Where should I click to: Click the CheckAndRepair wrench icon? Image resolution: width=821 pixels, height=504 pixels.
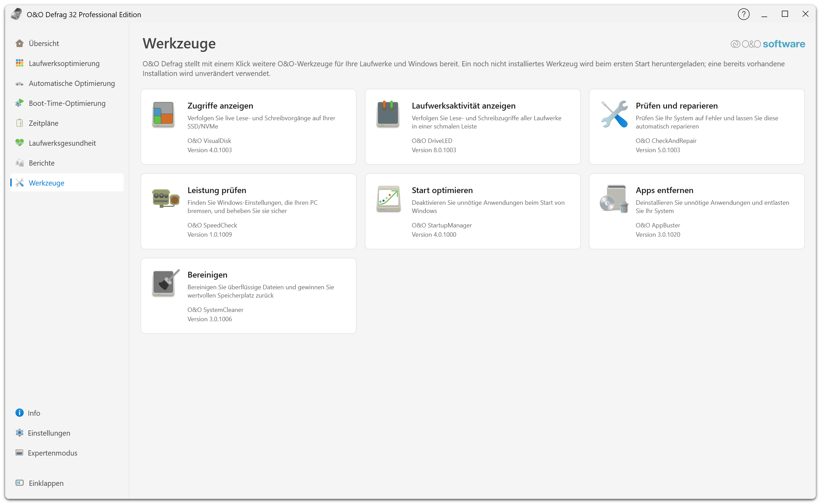615,114
